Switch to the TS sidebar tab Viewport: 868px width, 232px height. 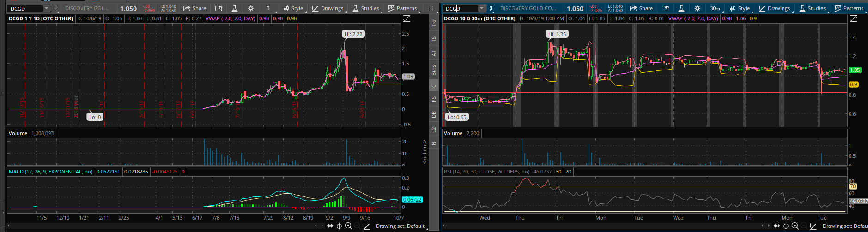[434, 40]
